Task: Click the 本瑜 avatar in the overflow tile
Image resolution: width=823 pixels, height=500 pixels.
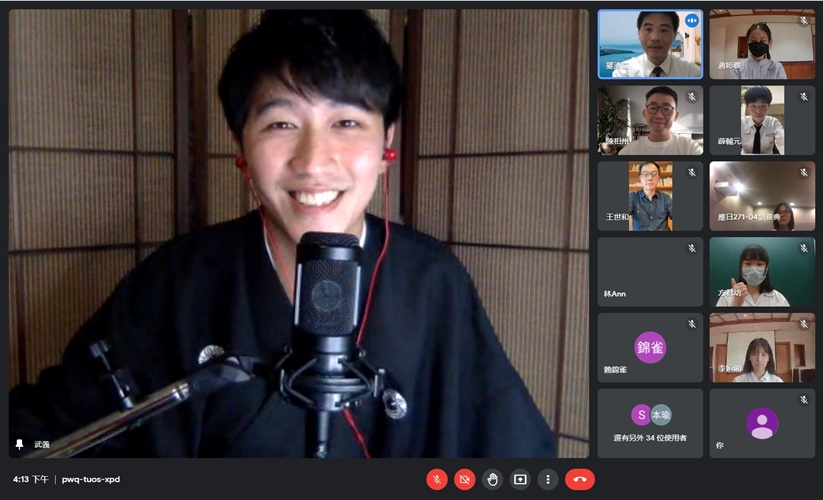Action: [661, 415]
